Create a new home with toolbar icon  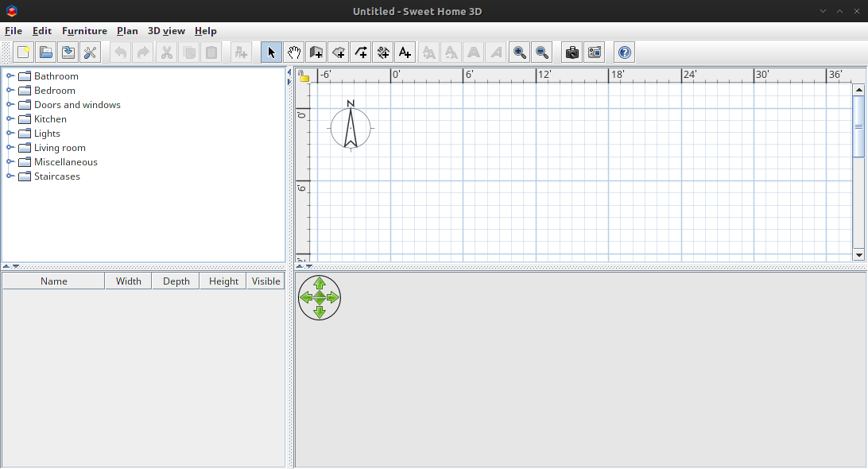24,52
